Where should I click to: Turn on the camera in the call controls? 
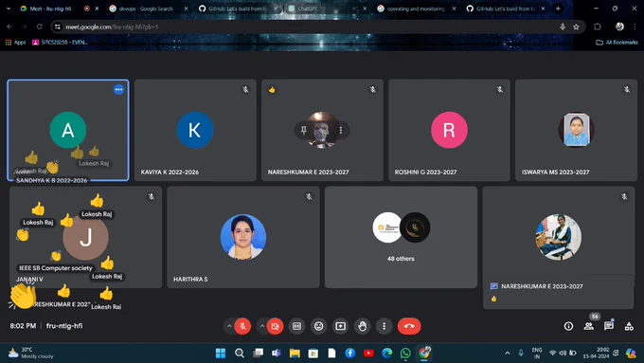[x=276, y=326]
